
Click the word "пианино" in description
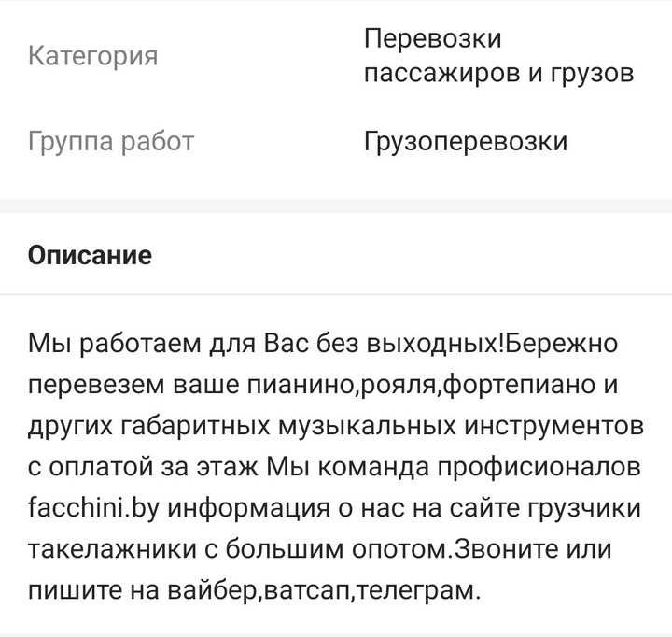click(x=297, y=386)
